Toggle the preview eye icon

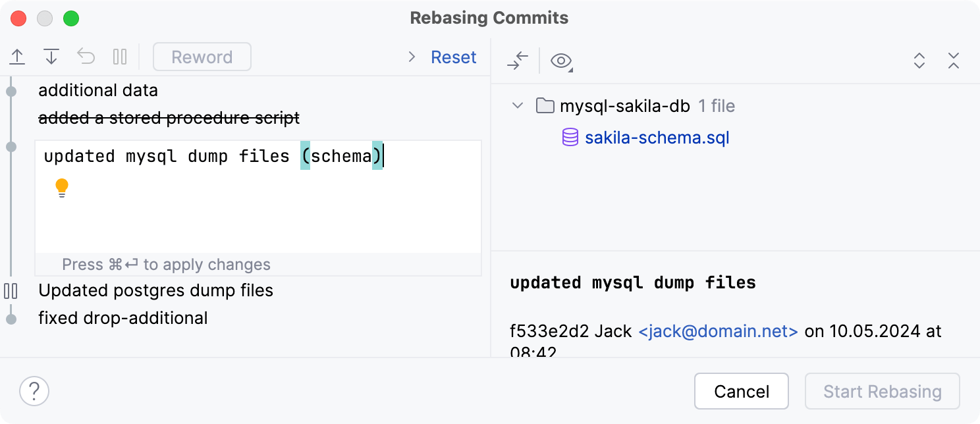pyautogui.click(x=560, y=61)
